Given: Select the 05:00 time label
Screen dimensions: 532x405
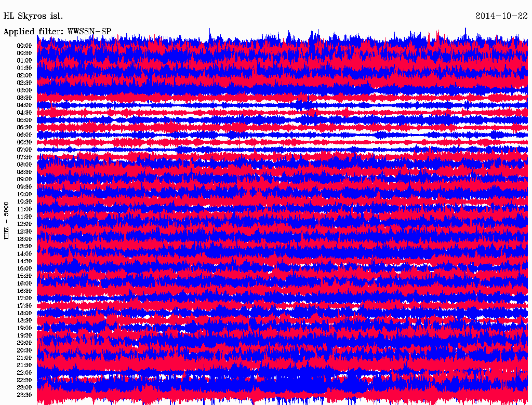Looking at the screenshot, I should pyautogui.click(x=24, y=120).
